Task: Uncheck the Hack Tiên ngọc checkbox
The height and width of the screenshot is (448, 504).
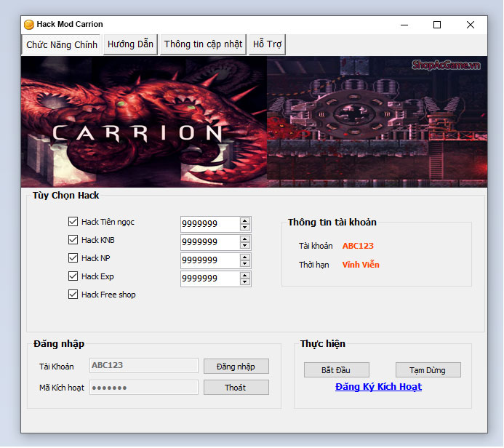Action: point(73,221)
